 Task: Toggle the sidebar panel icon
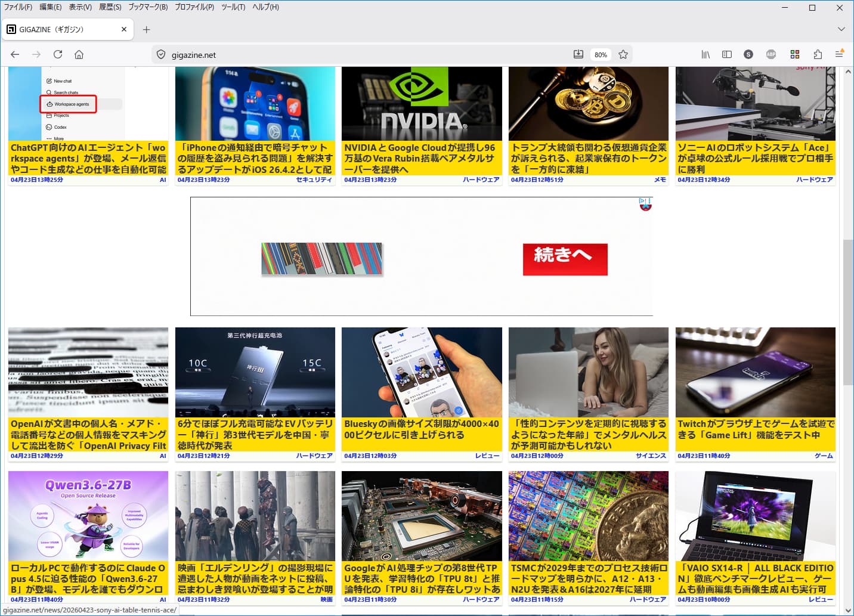point(726,54)
